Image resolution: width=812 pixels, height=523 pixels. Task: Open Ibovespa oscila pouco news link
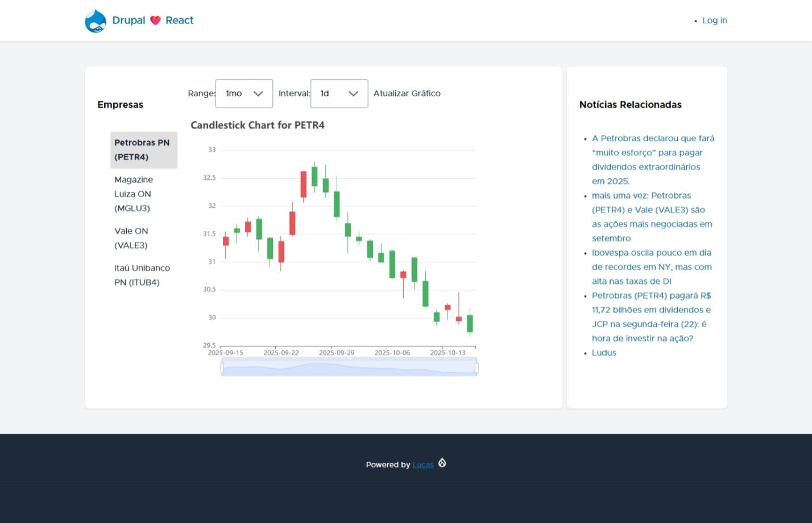click(652, 267)
